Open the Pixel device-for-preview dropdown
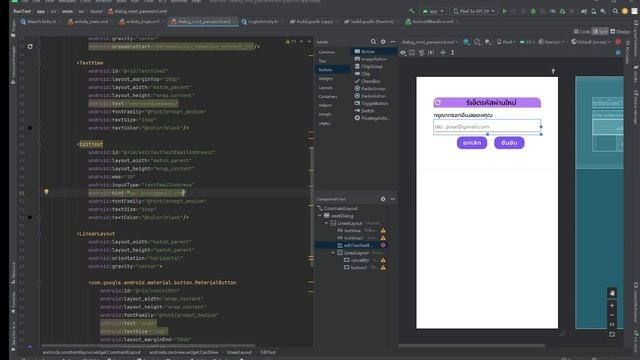 505,42
